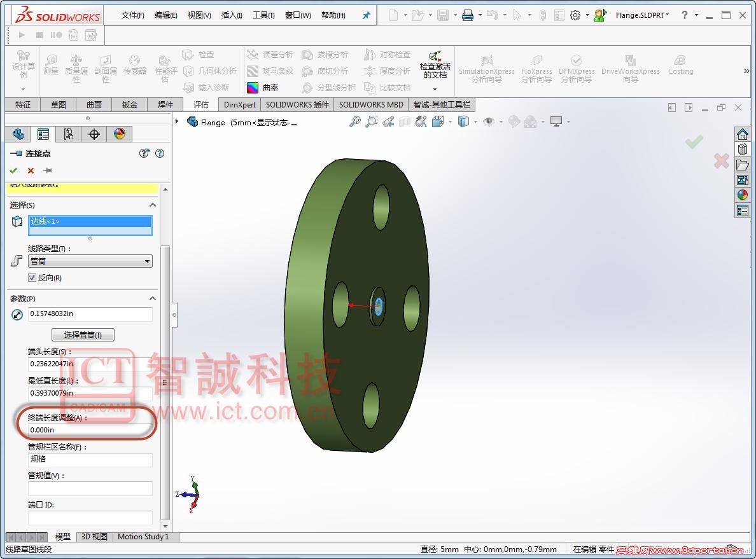Switch to the 3D 视图 tab
This screenshot has height=559, width=756.
[94, 537]
